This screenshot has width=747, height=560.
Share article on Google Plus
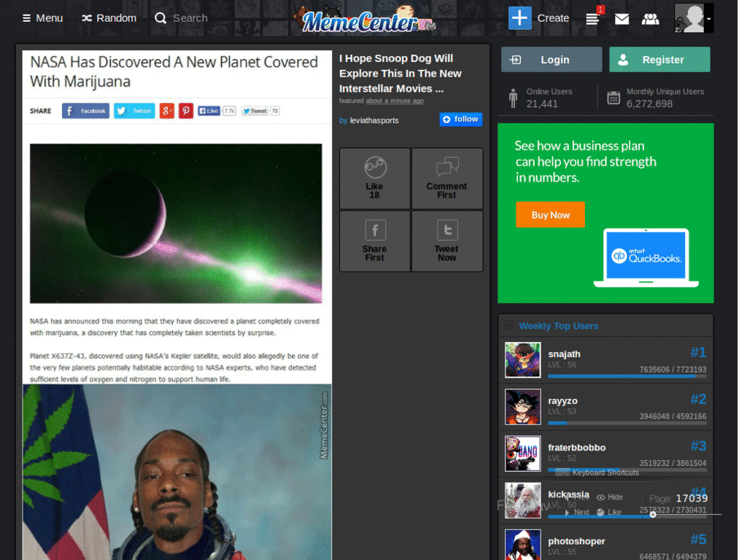pos(167,111)
